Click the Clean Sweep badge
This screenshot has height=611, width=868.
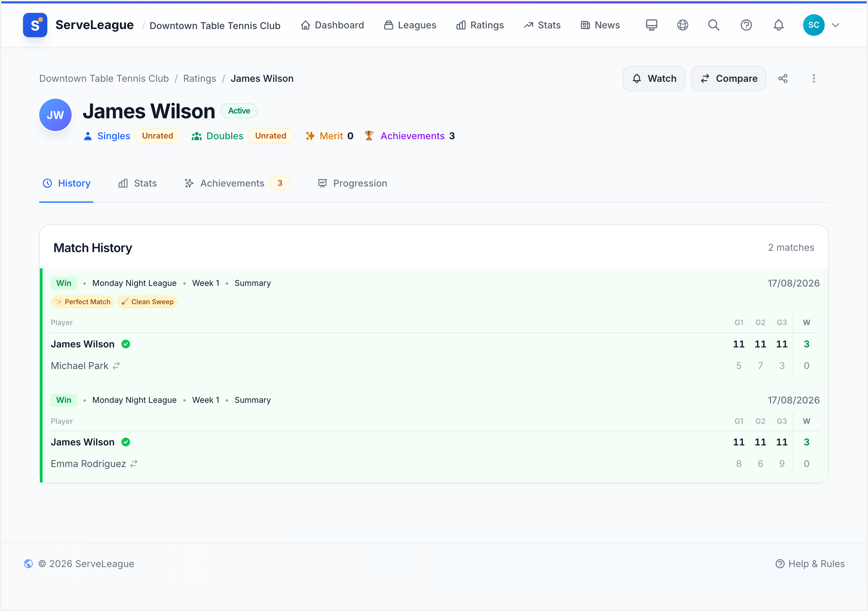click(147, 302)
